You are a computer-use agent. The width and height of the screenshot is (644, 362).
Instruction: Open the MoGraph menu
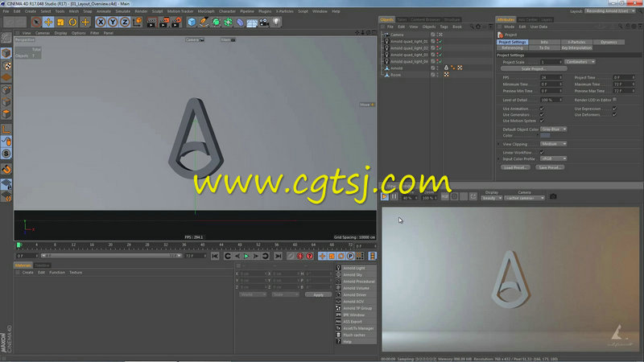[206, 11]
